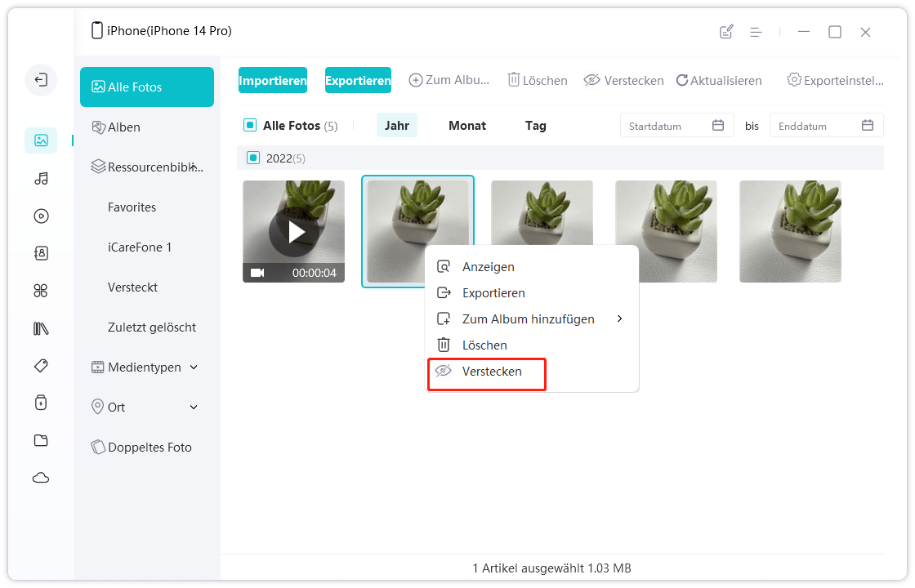Toggle the Alle Fotos select-all checkbox

click(x=250, y=126)
